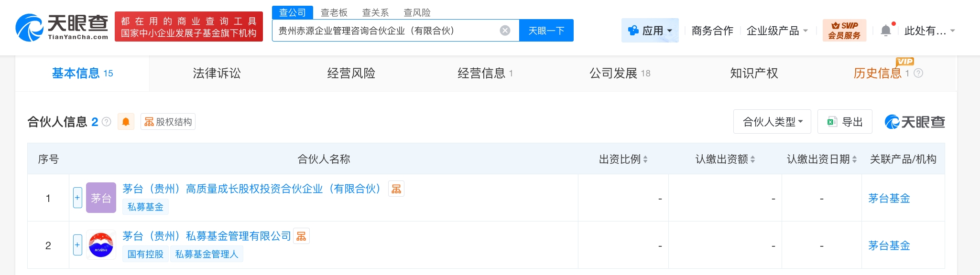The height and width of the screenshot is (275, 980).
Task: Open the 应用 dropdown menu
Action: pyautogui.click(x=650, y=31)
